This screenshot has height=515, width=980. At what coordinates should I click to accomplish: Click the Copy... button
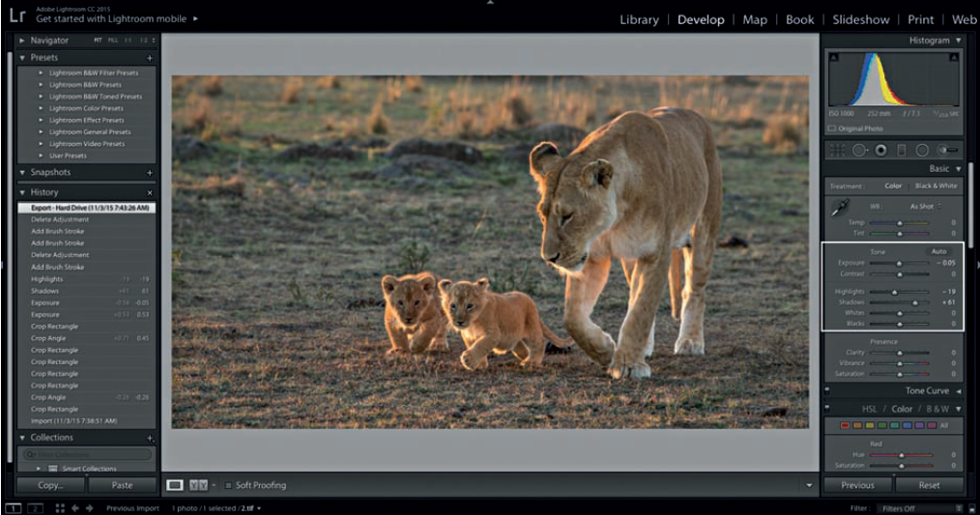(50, 485)
